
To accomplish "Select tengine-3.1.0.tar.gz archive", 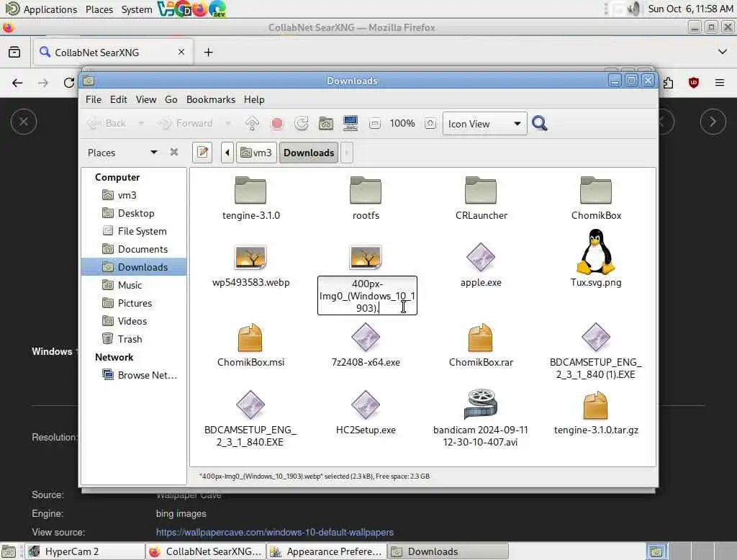I will click(x=595, y=405).
